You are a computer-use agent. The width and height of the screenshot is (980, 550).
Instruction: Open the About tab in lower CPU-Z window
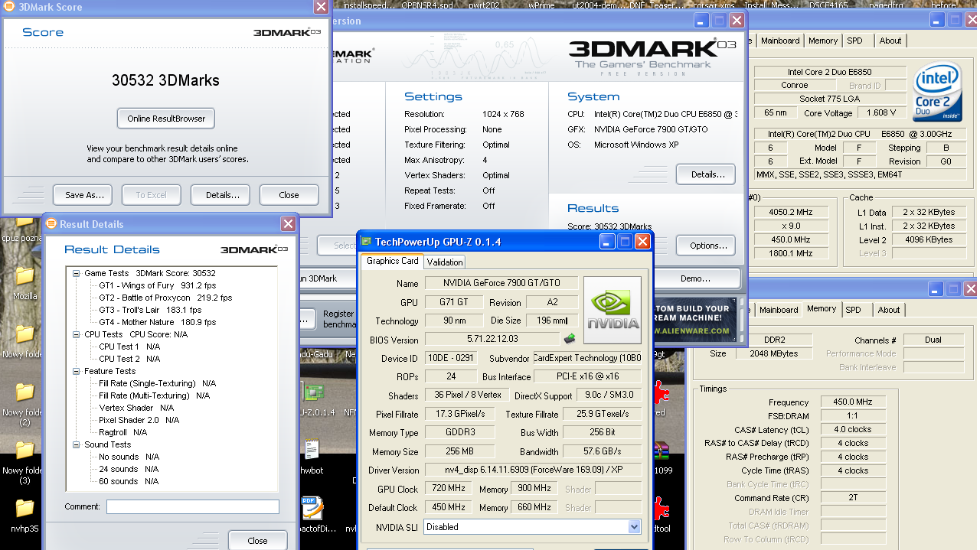(x=889, y=310)
